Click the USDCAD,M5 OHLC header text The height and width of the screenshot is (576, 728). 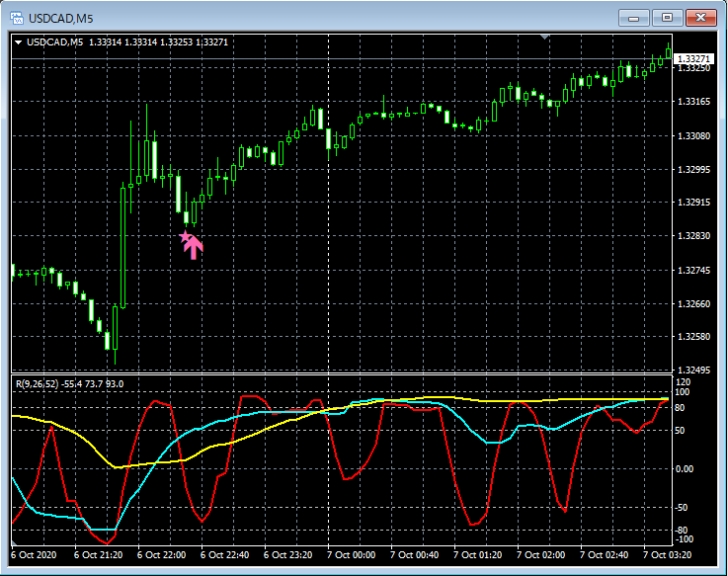(128, 41)
